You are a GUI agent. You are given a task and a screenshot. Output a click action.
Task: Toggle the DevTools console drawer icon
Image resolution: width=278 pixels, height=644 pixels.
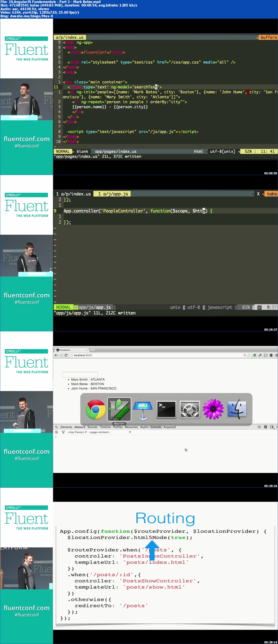(259, 427)
